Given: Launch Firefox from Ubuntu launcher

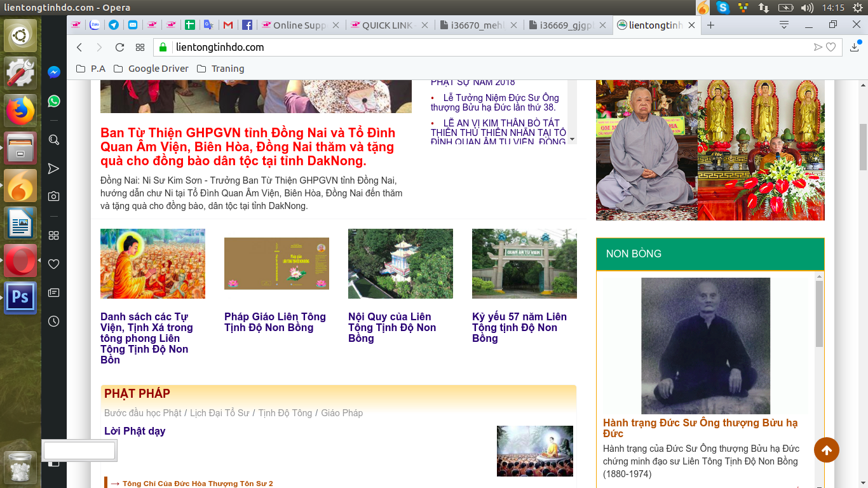Looking at the screenshot, I should click(20, 111).
